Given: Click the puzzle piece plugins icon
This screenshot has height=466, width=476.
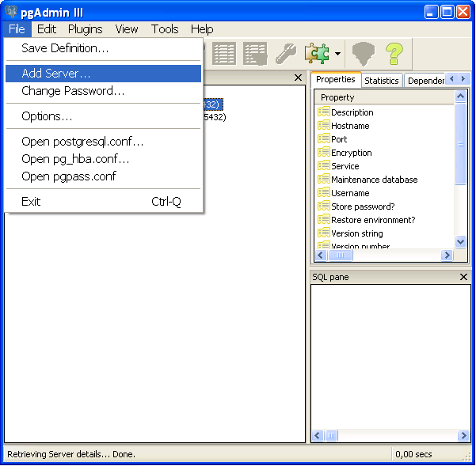Looking at the screenshot, I should (x=318, y=54).
